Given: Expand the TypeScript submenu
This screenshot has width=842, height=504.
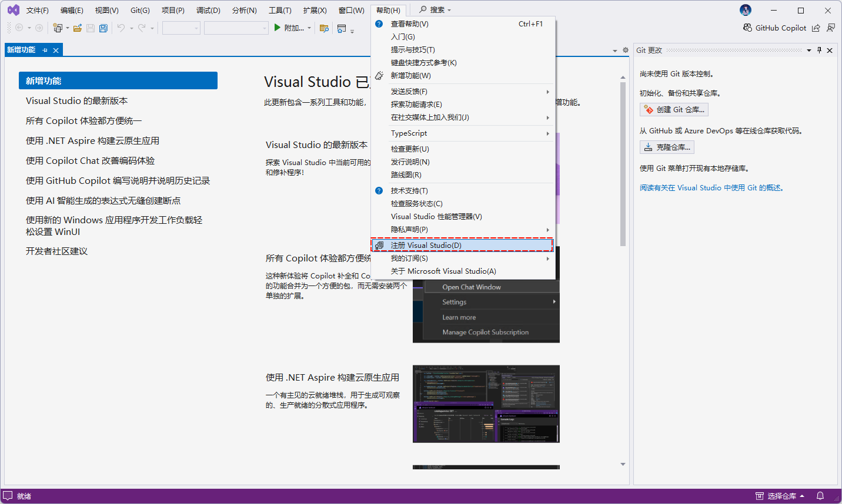Looking at the screenshot, I should (x=547, y=133).
